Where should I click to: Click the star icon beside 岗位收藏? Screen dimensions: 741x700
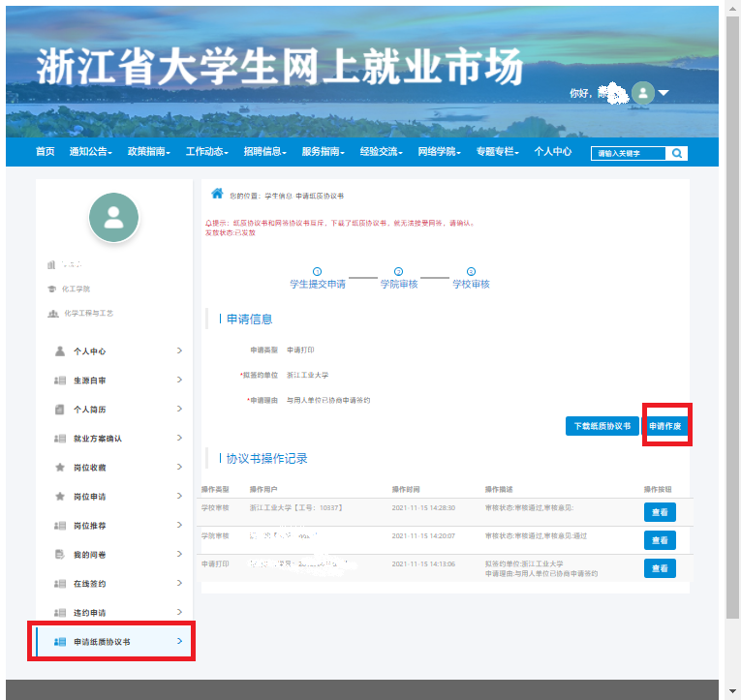coord(59,468)
